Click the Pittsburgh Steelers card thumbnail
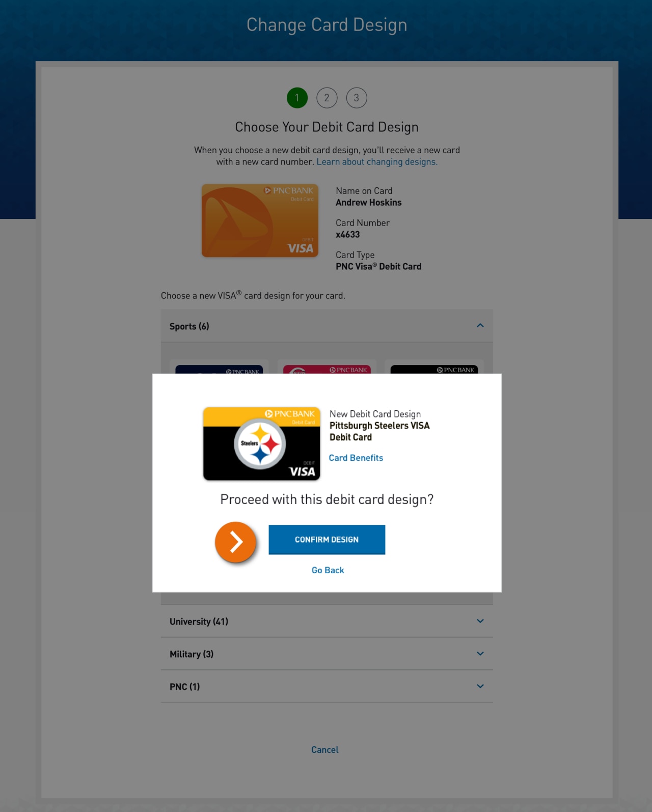Screen dimensions: 652x812 (262, 443)
